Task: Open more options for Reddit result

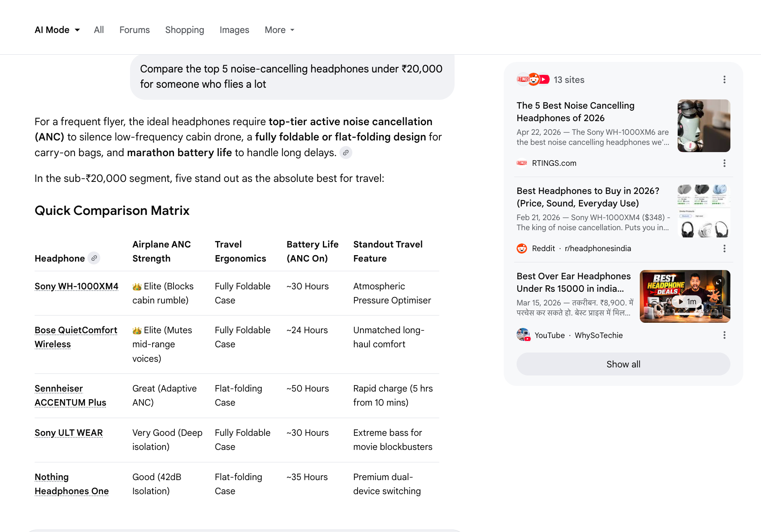Action: [x=724, y=248]
